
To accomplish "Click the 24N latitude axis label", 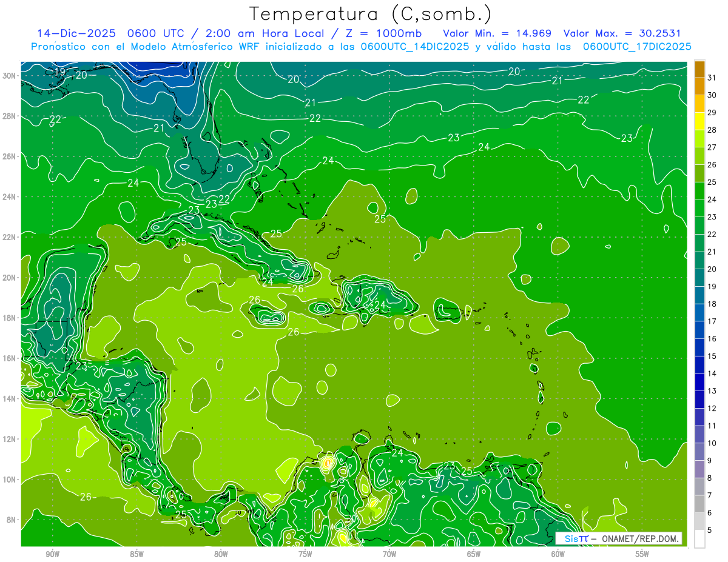I will coord(10,197).
